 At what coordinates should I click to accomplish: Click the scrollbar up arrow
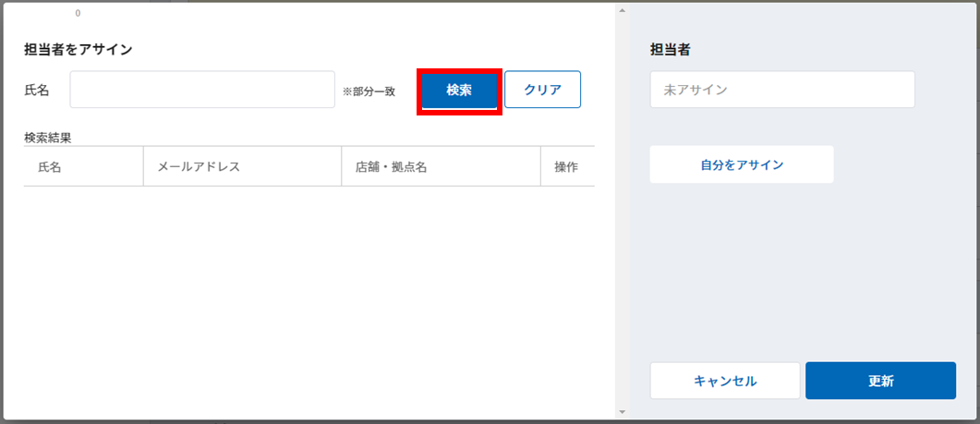tap(622, 11)
